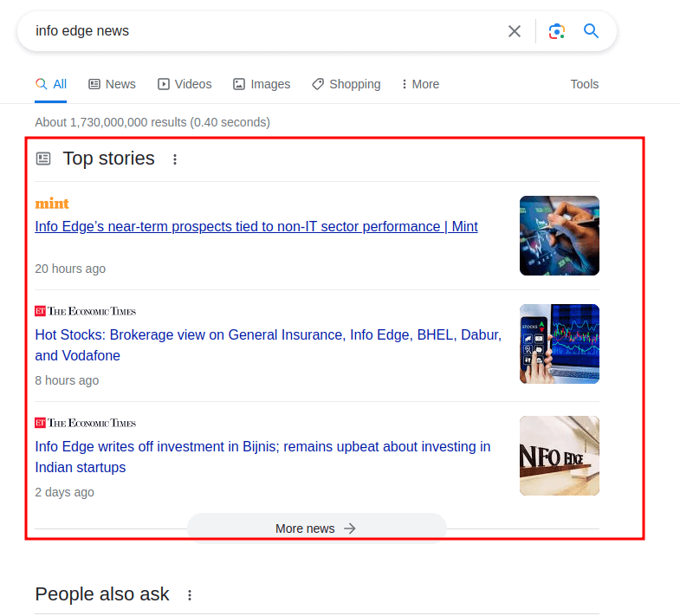Switch to the News tab

112,84
